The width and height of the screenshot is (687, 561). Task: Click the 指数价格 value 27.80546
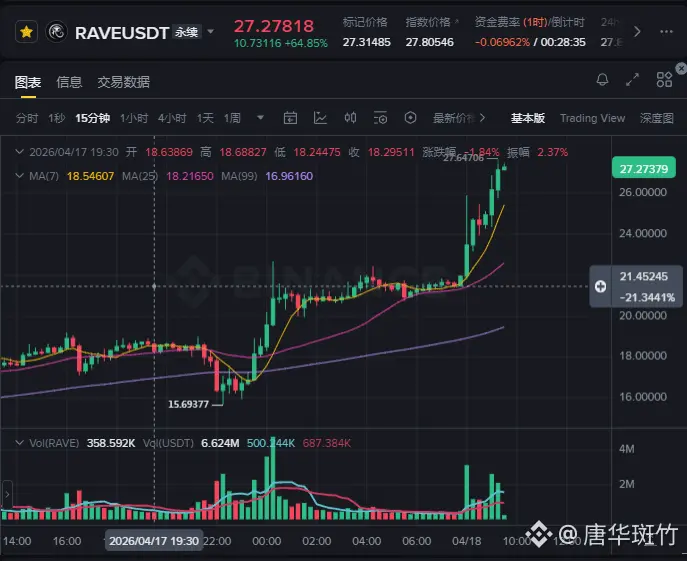[429, 43]
